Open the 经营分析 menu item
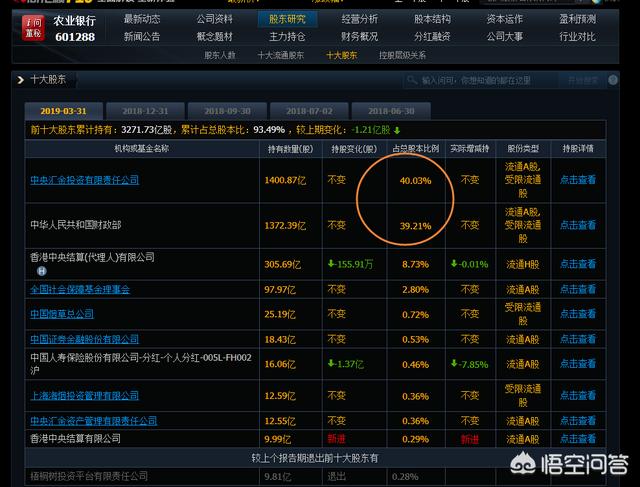 360,19
